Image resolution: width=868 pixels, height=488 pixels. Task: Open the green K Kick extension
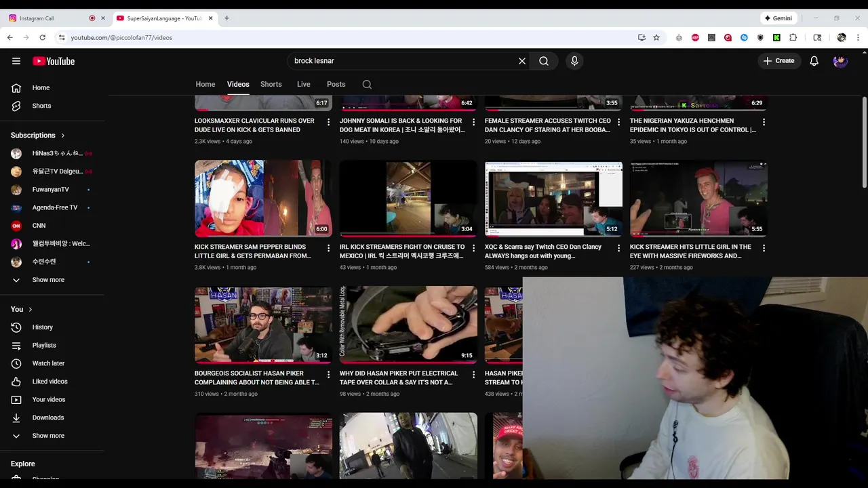(776, 37)
